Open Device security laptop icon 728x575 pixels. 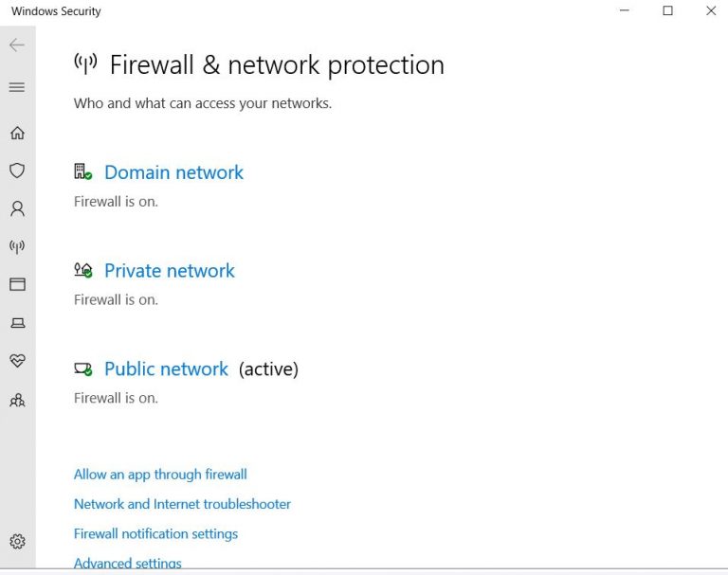click(x=17, y=323)
